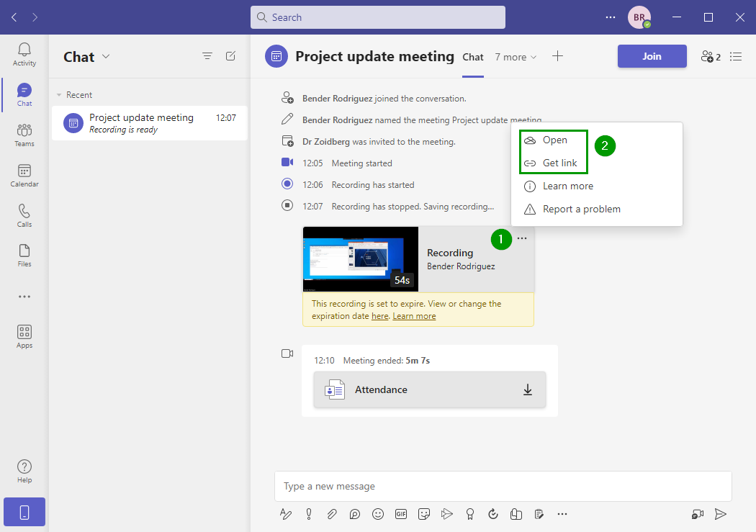Attach a file using paperclip icon

pyautogui.click(x=332, y=513)
